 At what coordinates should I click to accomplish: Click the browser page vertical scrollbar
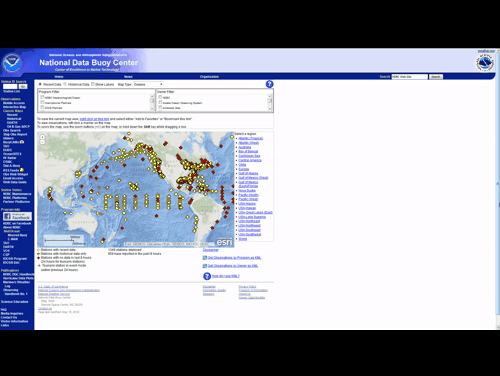pyautogui.click(x=498, y=183)
